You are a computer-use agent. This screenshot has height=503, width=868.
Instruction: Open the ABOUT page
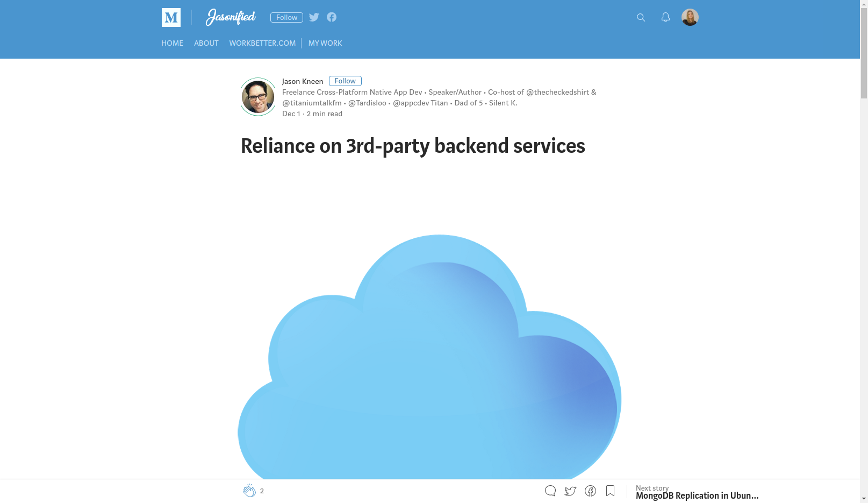(x=206, y=43)
